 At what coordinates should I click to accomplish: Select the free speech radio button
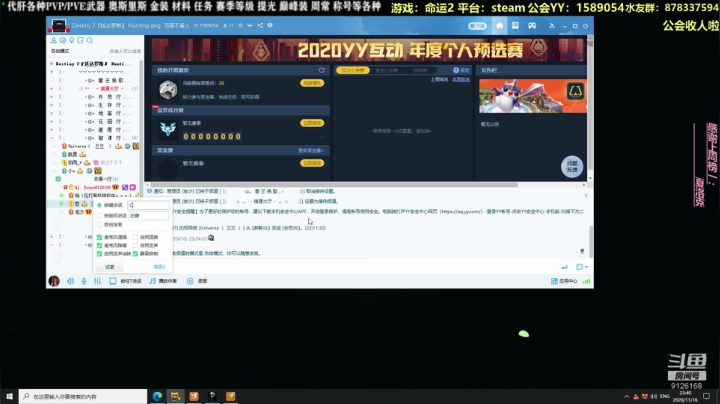99,224
